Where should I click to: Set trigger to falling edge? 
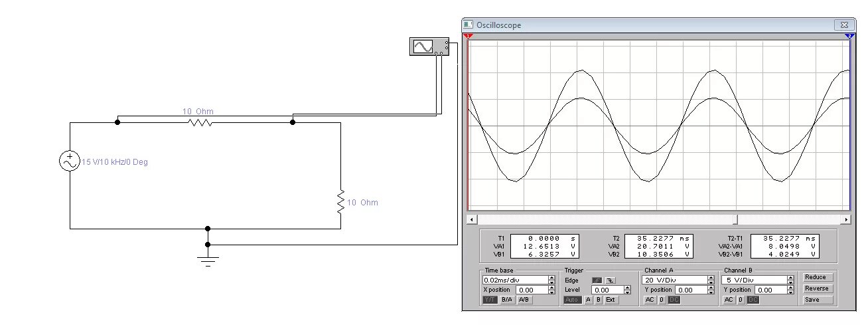[x=611, y=280]
